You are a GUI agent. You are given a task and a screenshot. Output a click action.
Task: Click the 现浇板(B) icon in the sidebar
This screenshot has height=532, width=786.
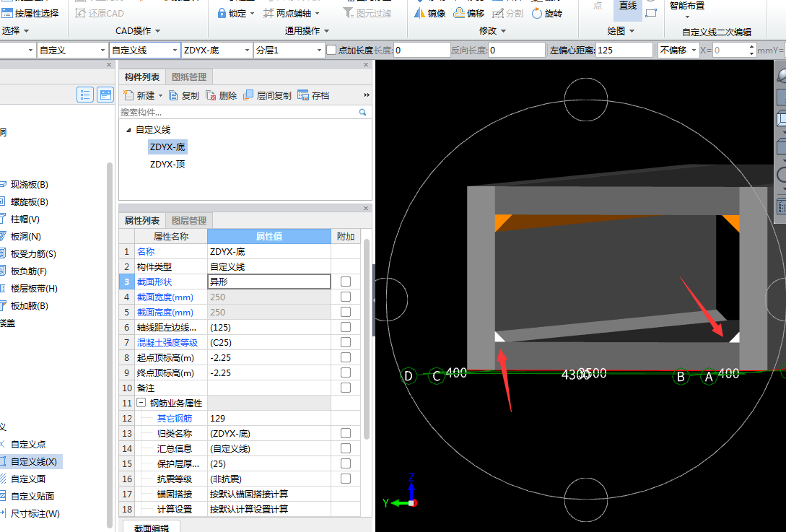pos(3,185)
